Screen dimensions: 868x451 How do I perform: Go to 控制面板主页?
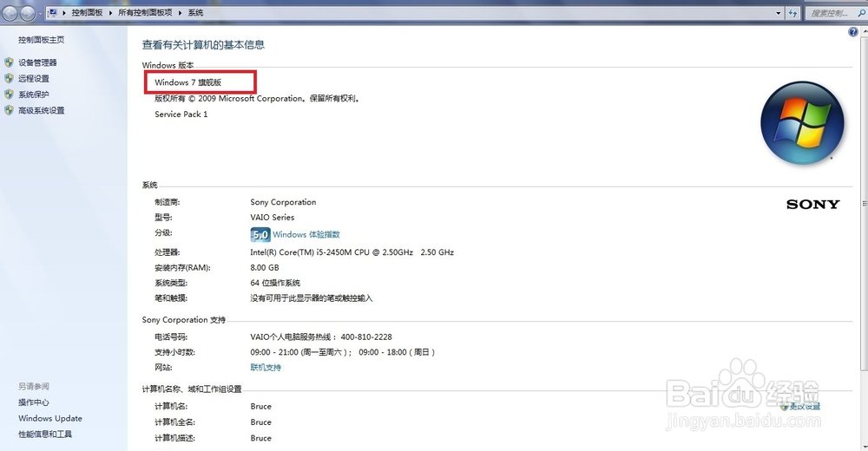[41, 40]
